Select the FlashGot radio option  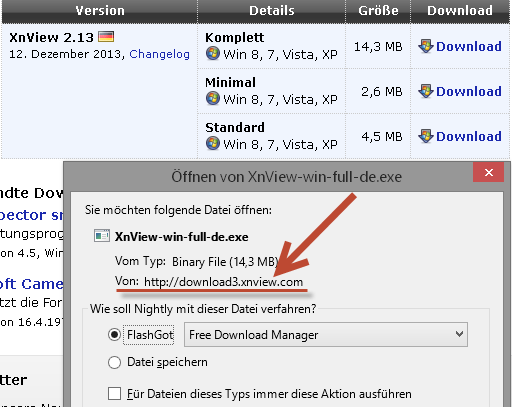point(114,334)
